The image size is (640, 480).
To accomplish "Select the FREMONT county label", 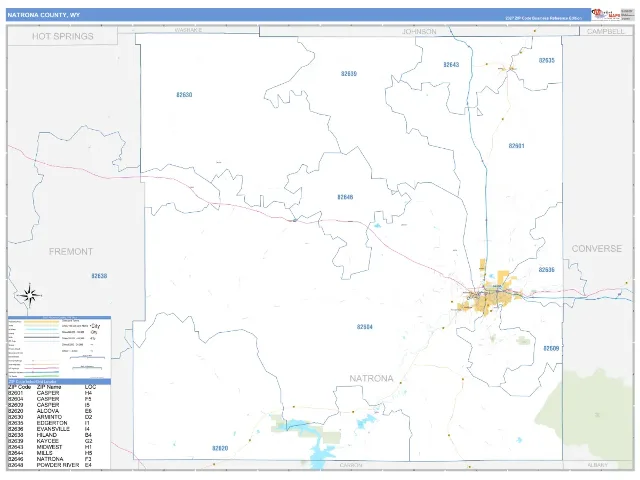I will [x=71, y=251].
